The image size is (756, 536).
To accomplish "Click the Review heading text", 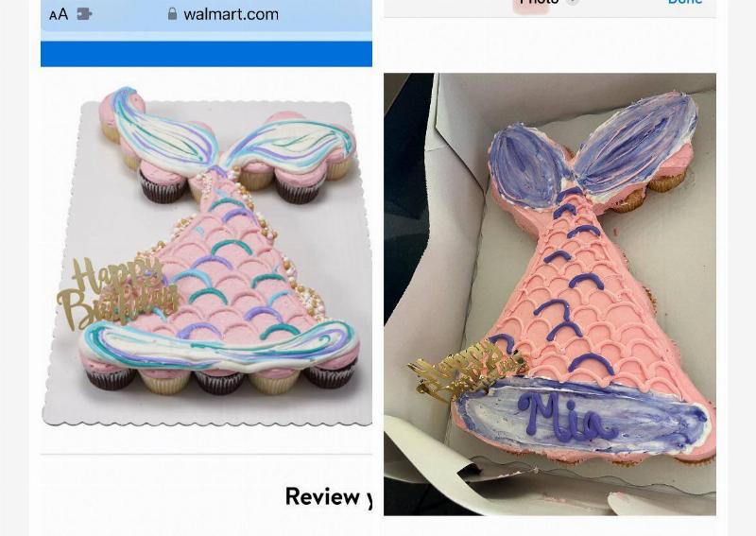I will (329, 496).
